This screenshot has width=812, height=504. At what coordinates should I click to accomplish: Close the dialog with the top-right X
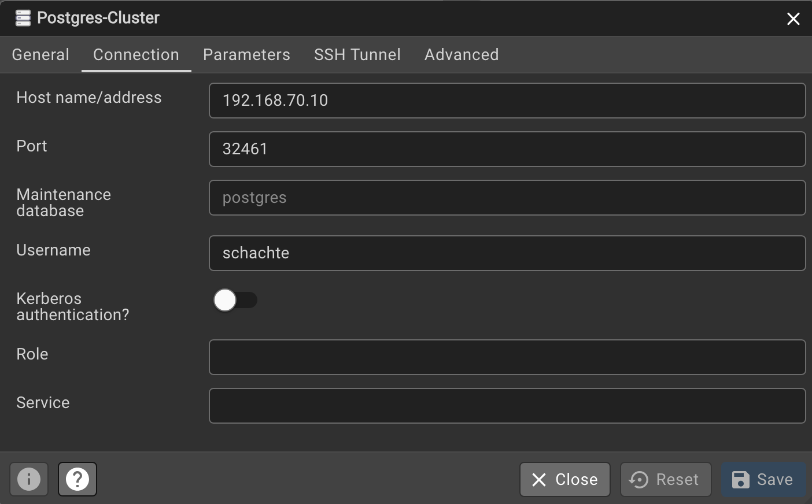793,19
